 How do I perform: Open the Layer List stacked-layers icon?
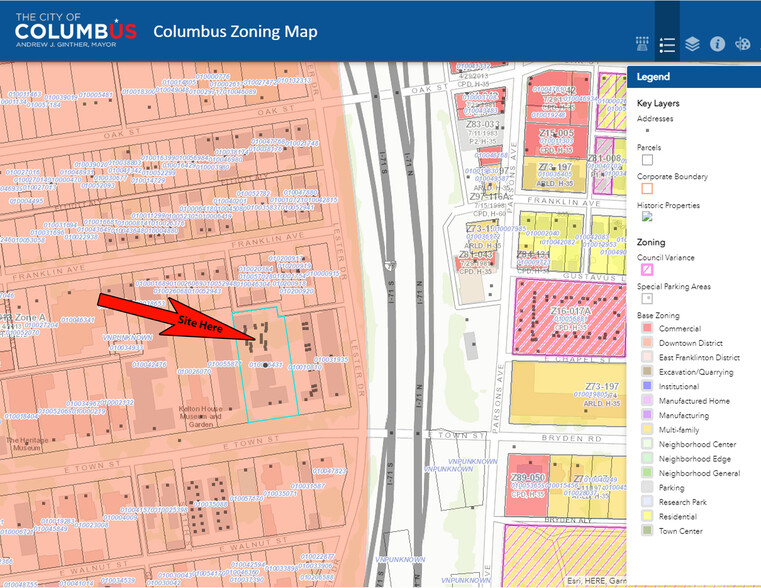pos(693,45)
